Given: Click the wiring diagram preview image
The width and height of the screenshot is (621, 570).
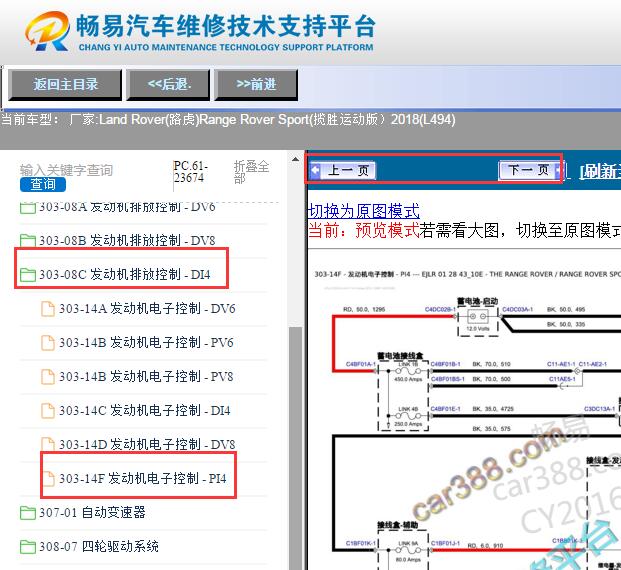Looking at the screenshot, I should [464, 418].
